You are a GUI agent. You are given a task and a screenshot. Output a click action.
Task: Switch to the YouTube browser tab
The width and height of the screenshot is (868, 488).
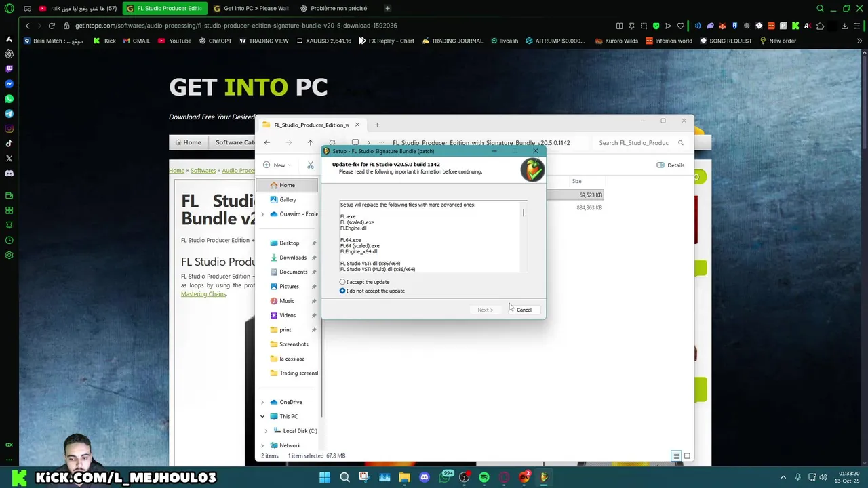tap(78, 9)
